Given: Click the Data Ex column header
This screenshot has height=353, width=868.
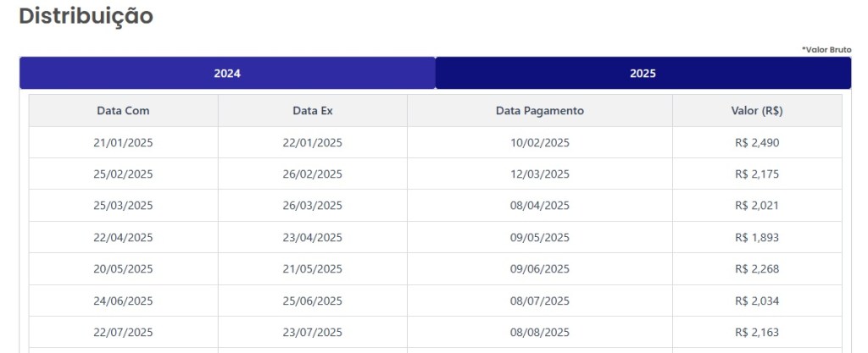Looking at the screenshot, I should coord(312,111).
